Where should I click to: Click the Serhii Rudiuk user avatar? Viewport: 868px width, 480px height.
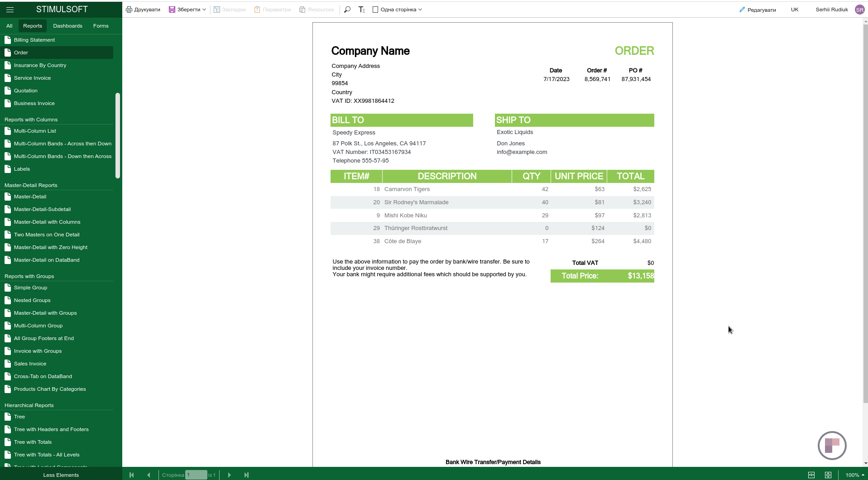[x=859, y=10]
